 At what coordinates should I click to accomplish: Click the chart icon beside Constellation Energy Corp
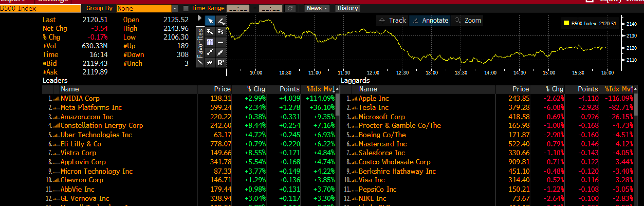[x=56, y=126]
